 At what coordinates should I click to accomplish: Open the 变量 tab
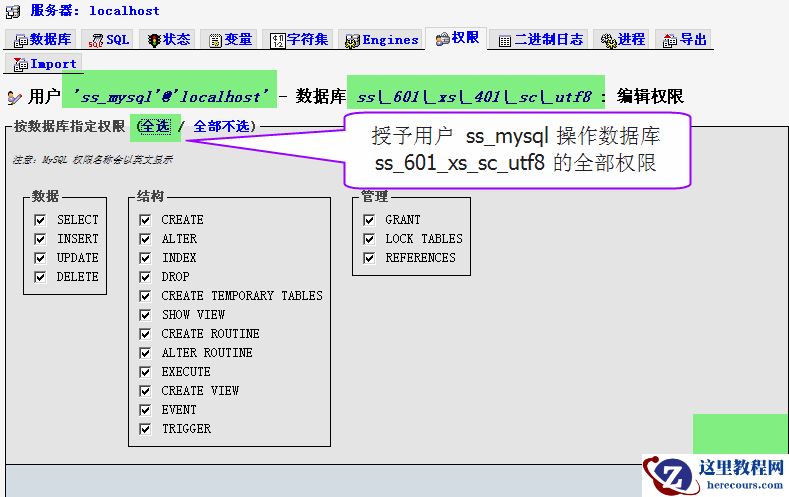point(230,39)
